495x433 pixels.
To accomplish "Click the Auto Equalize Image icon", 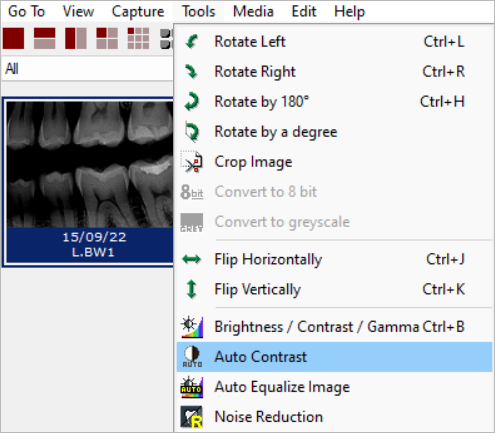I will click(192, 387).
